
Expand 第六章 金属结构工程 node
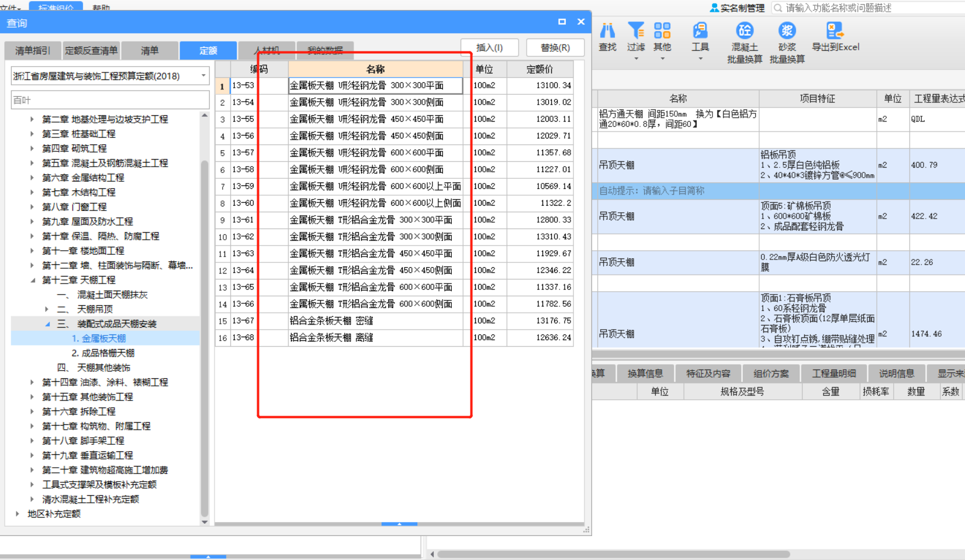(32, 178)
